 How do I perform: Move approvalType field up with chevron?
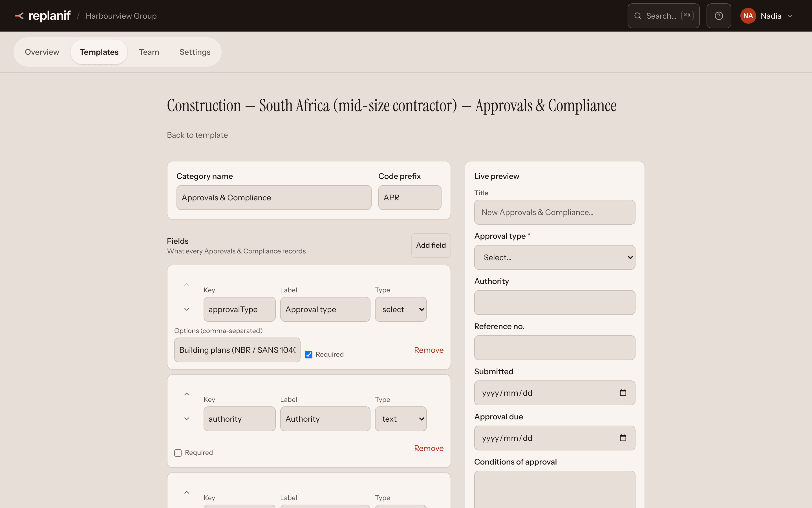click(x=187, y=284)
